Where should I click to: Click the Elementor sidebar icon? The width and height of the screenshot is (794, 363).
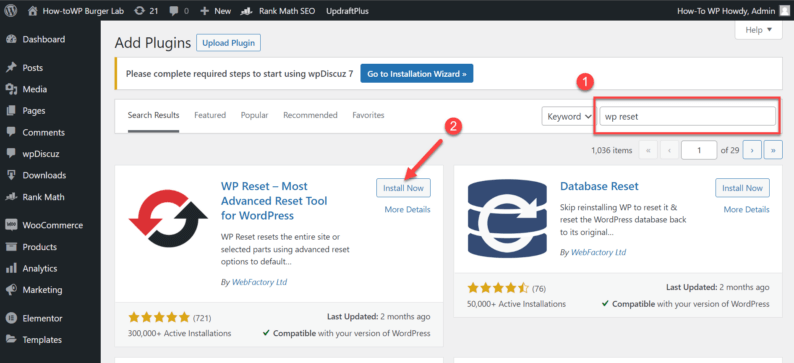[x=11, y=318]
